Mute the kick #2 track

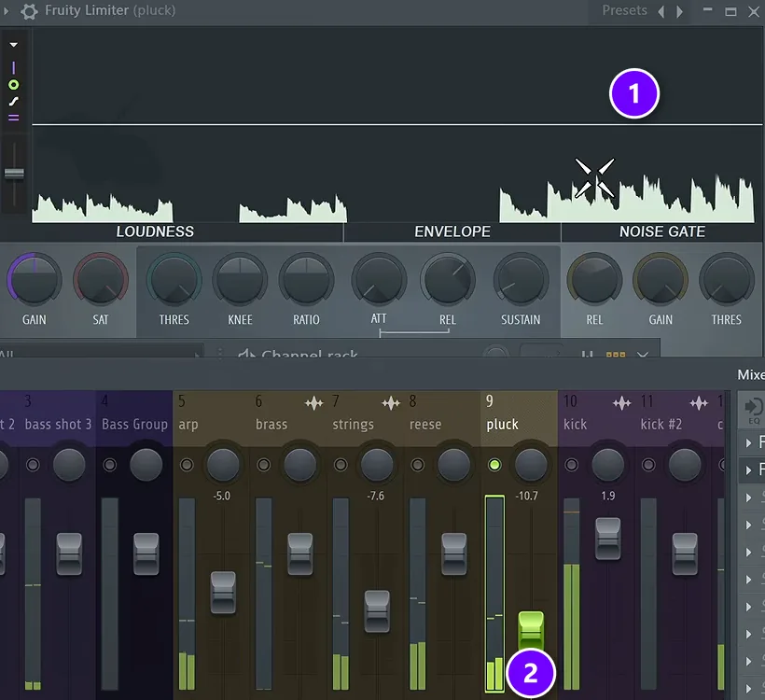pyautogui.click(x=648, y=465)
